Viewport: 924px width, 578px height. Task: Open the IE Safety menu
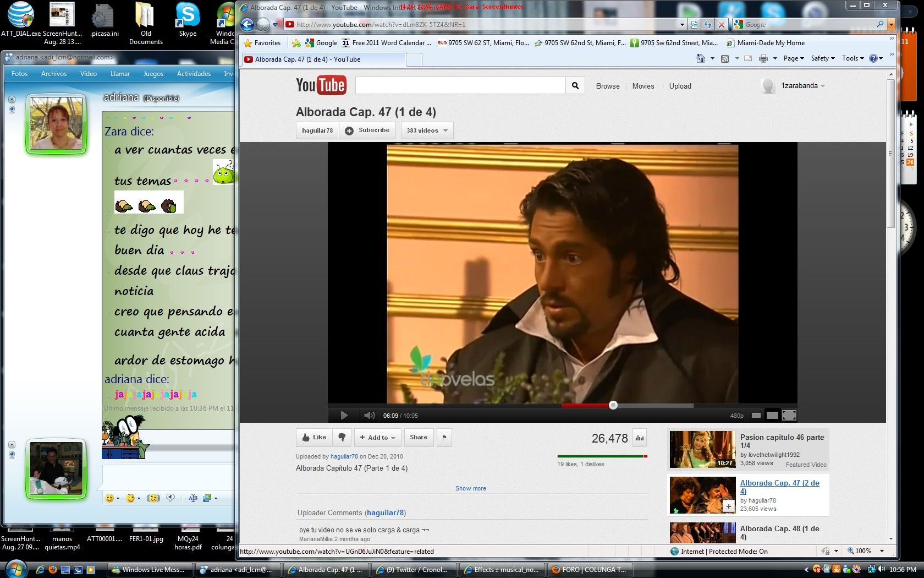pos(822,58)
